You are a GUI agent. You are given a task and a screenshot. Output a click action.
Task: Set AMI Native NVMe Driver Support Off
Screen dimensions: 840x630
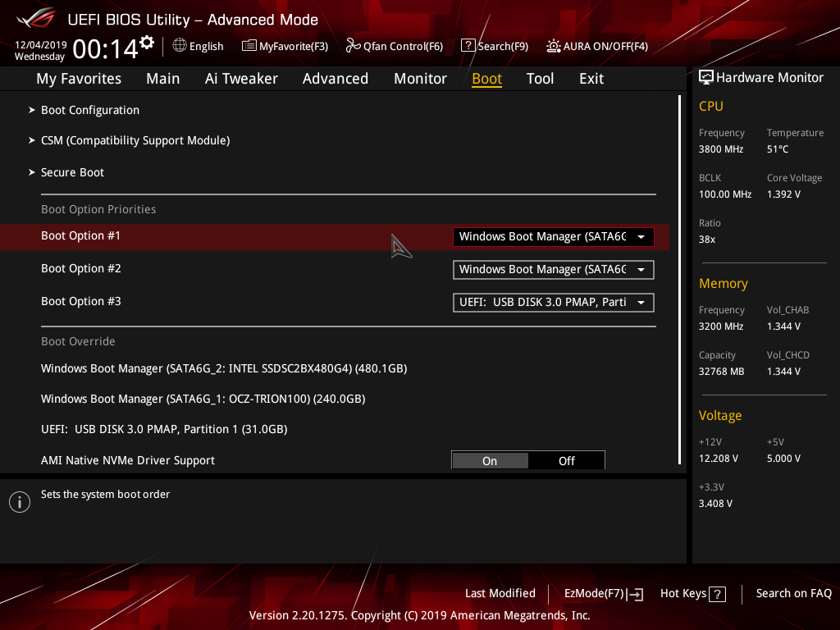click(566, 461)
